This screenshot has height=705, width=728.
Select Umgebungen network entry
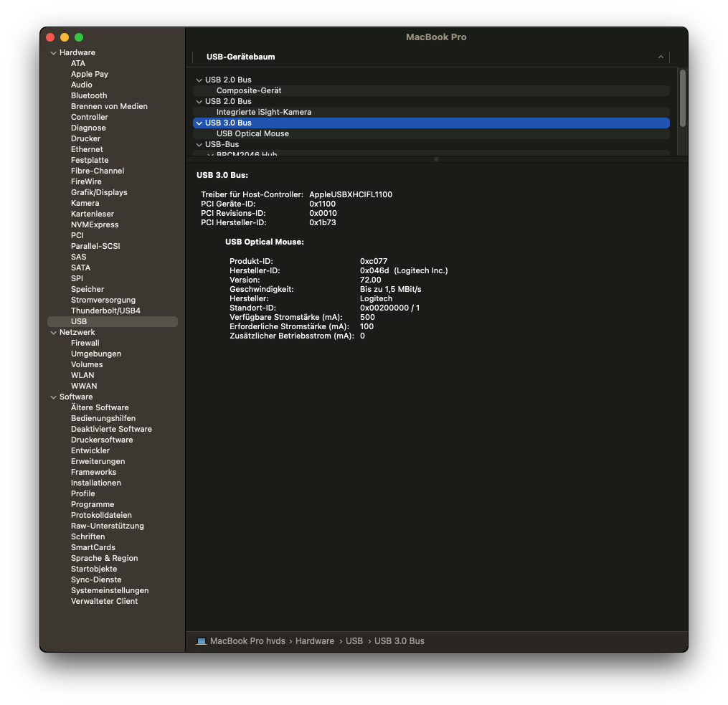(95, 353)
